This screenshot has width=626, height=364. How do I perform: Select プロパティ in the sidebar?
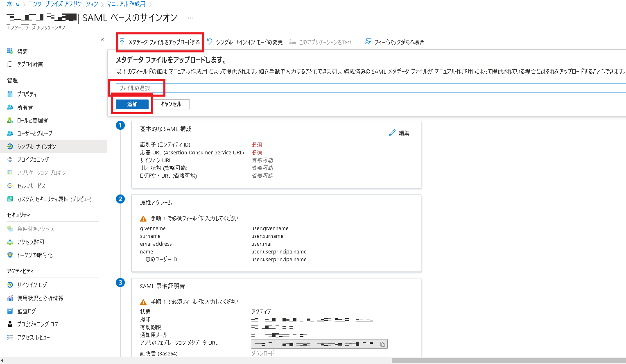point(27,94)
